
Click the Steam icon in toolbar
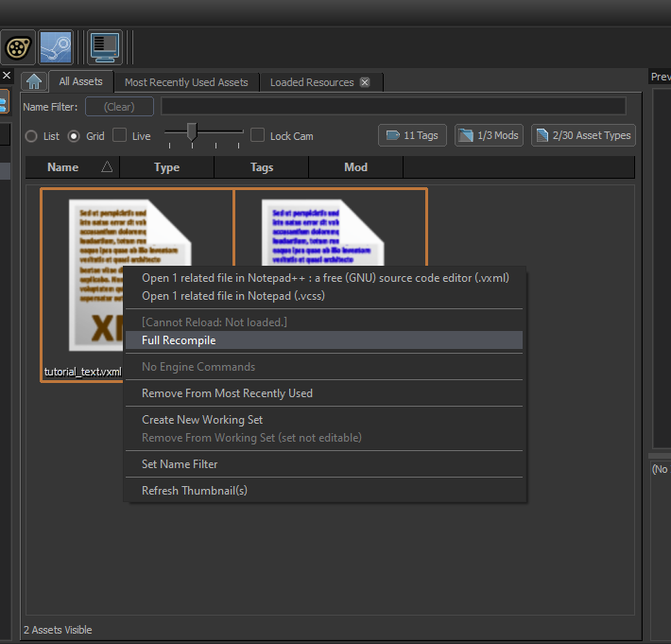(56, 46)
